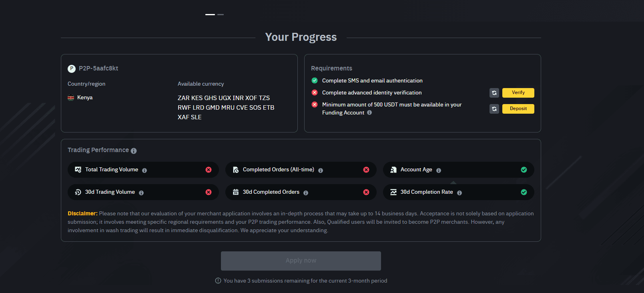The image size is (644, 293).
Task: Refresh identity verification status icon
Action: 494,93
